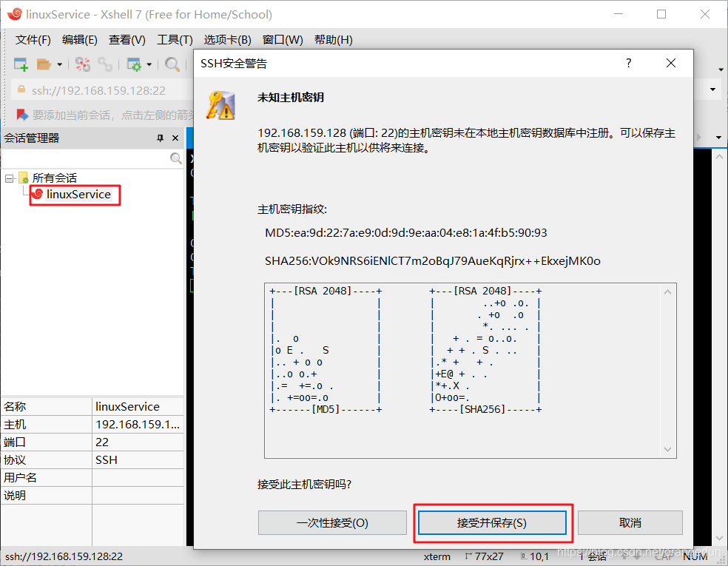Close the 会话管理器 panel

[x=175, y=138]
